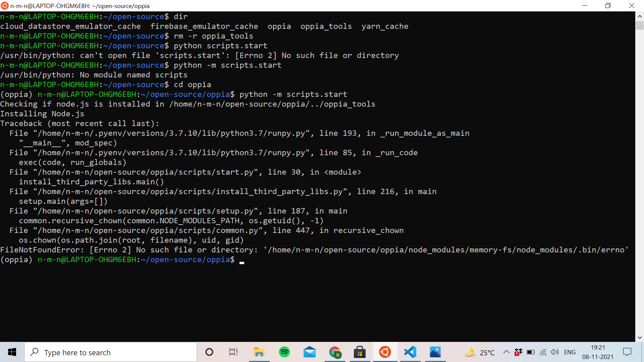The height and width of the screenshot is (362, 644).
Task: Click the Cortana circle icon
Action: coord(209,352)
